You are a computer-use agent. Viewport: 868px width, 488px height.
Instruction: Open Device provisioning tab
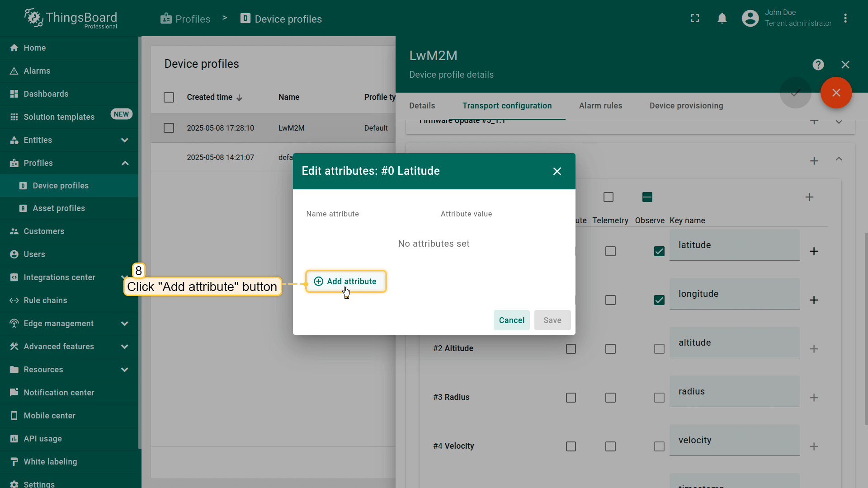[686, 106]
